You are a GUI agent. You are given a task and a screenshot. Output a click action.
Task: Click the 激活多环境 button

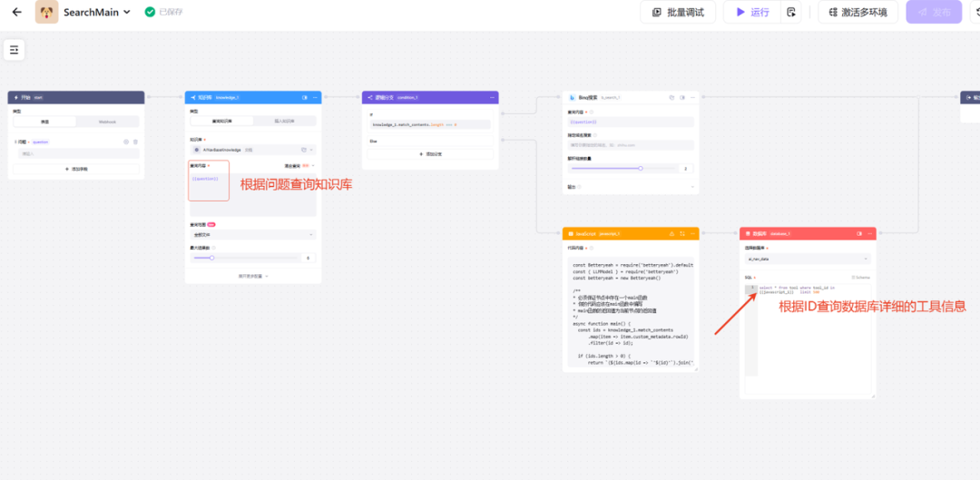point(857,12)
